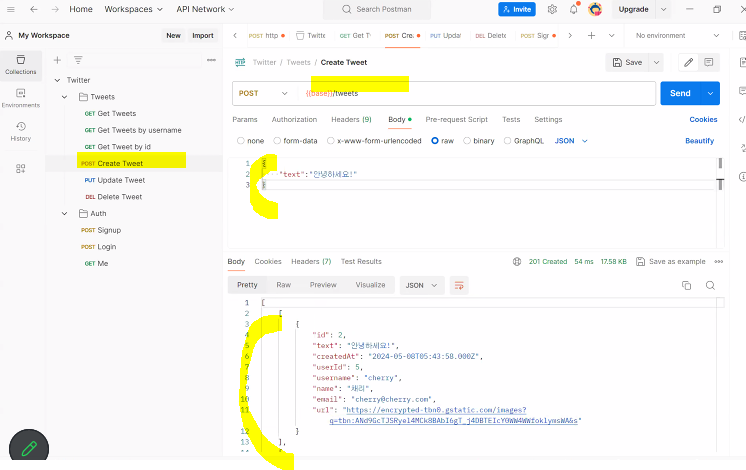Open the History sidebar icon
The width and height of the screenshot is (746, 470).
[20, 131]
